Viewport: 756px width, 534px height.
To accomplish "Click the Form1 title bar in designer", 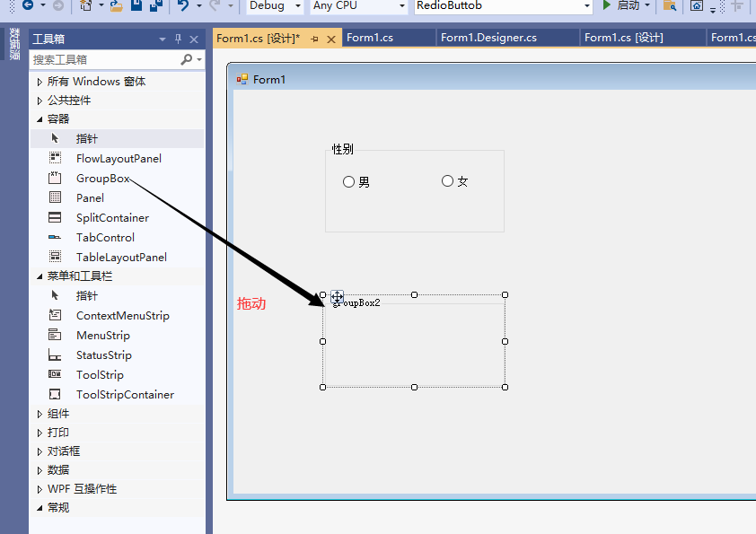I will coord(492,79).
